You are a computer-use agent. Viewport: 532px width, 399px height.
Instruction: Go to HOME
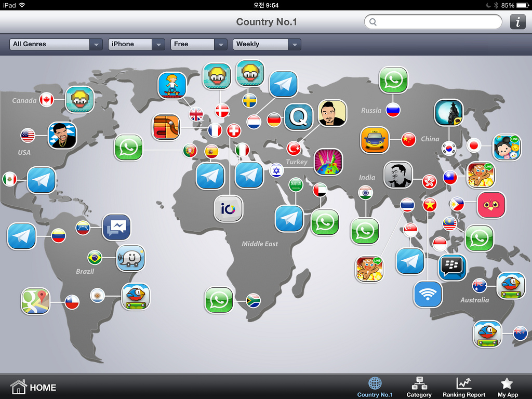(x=33, y=387)
